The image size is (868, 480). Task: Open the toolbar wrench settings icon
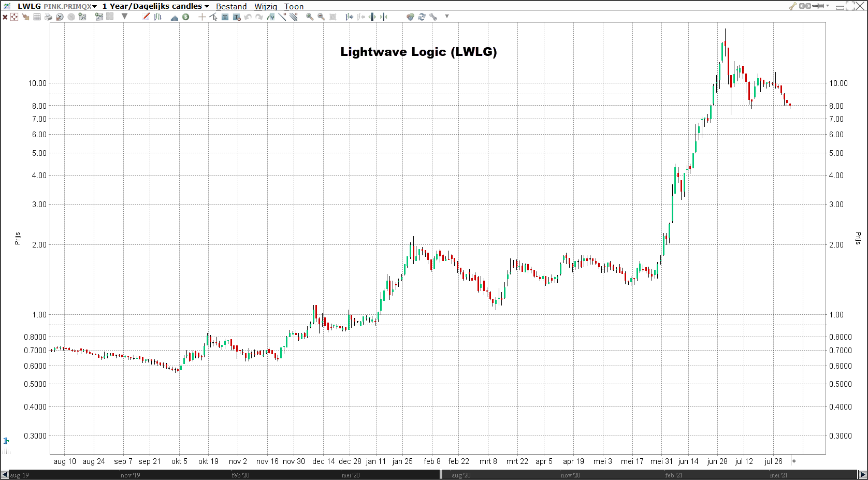[x=433, y=17]
